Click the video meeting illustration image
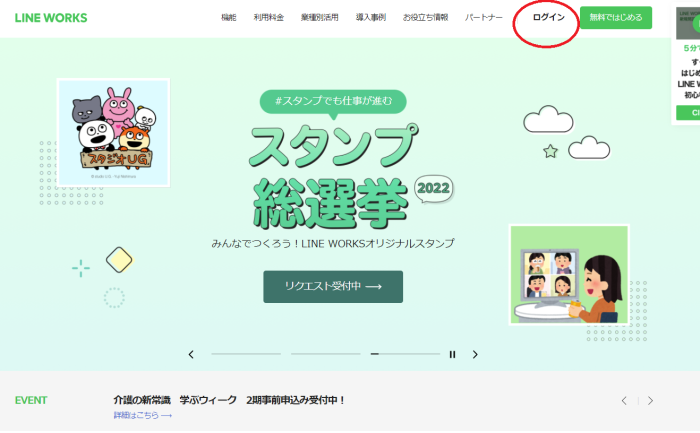This screenshot has height=433, width=700. pos(569,275)
